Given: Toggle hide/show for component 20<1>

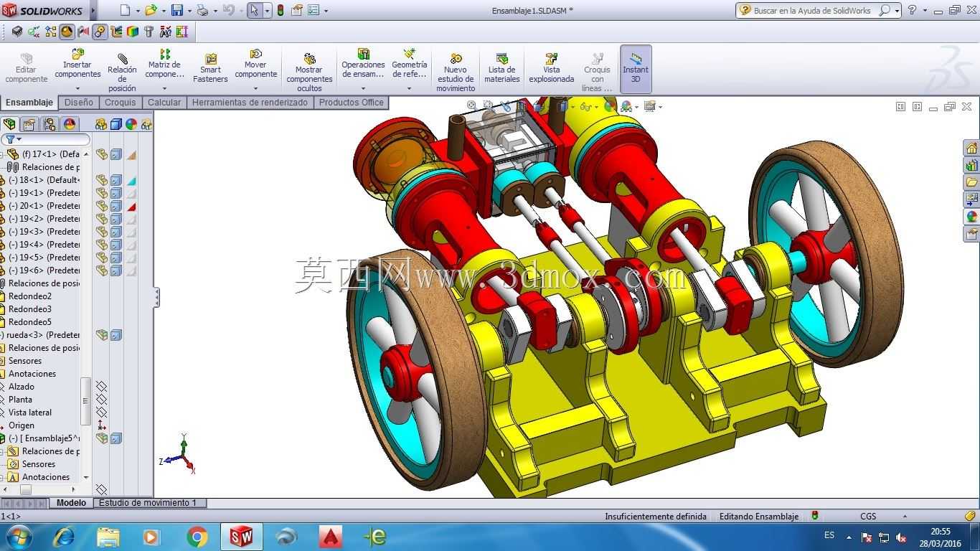Looking at the screenshot, I should coord(102,206).
